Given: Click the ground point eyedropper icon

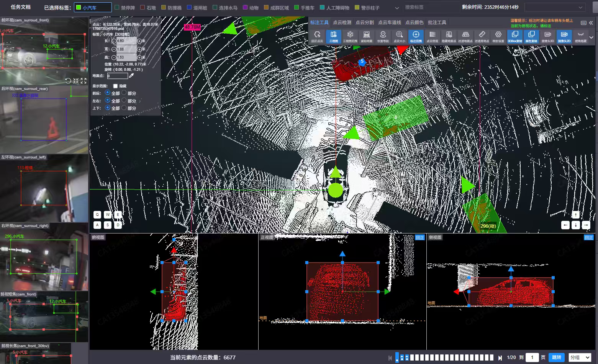Looking at the screenshot, I should click(x=131, y=76).
